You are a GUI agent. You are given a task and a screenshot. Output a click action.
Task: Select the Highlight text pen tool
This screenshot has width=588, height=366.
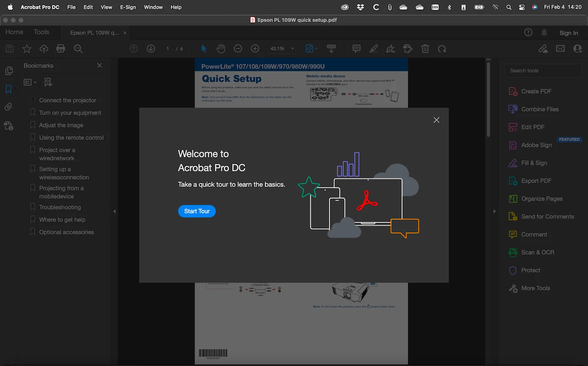pyautogui.click(x=373, y=49)
